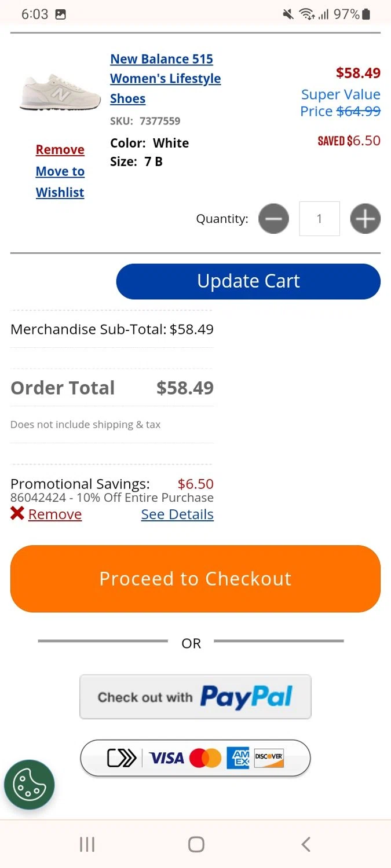Move the shoes to Wishlist
Image resolution: width=391 pixels, height=868 pixels.
(60, 182)
